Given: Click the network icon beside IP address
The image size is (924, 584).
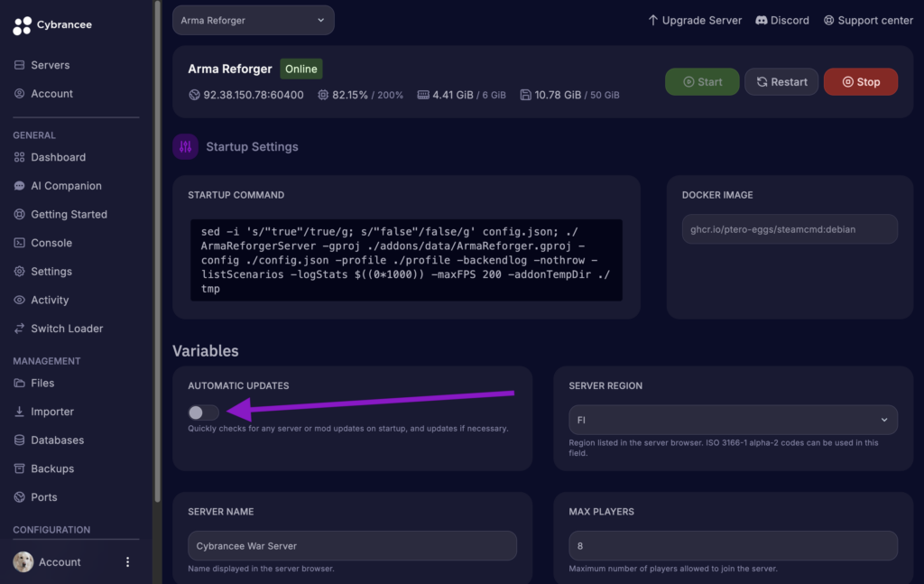Looking at the screenshot, I should click(194, 94).
